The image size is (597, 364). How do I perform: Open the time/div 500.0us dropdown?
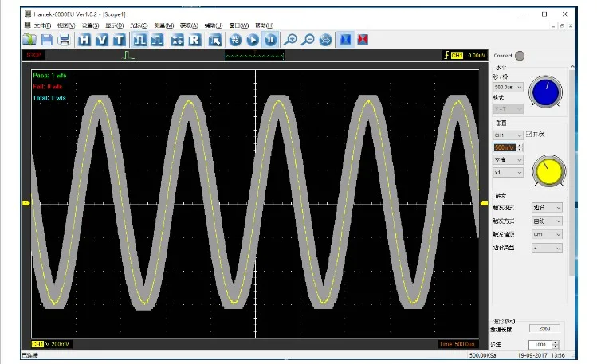point(508,87)
